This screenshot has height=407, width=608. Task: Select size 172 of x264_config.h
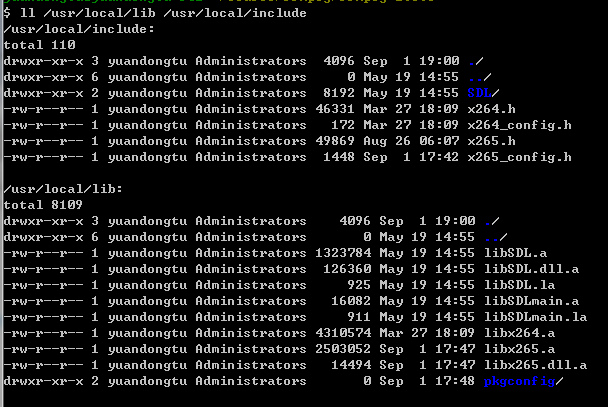343,125
